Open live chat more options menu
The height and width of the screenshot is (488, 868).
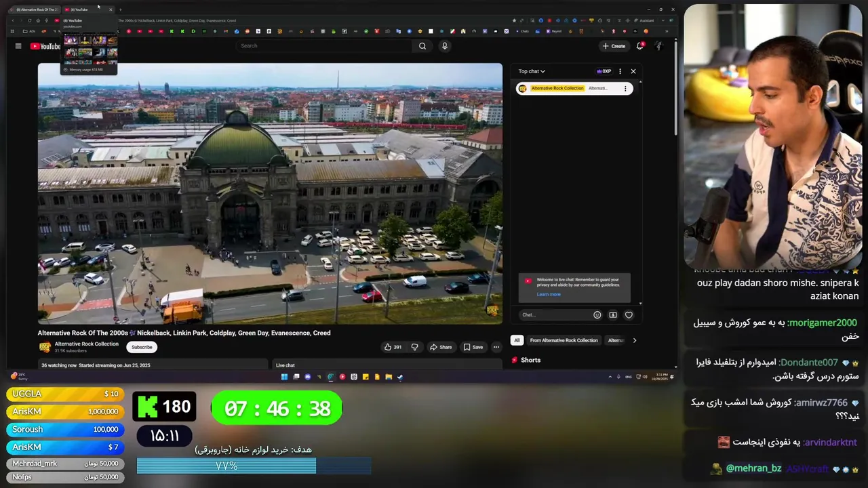620,71
